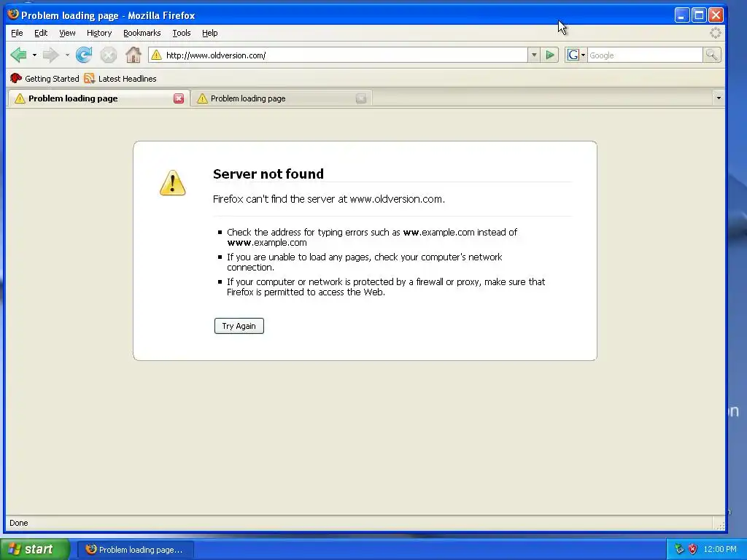This screenshot has height=560, width=747.
Task: Open the File menu
Action: pyautogui.click(x=17, y=33)
